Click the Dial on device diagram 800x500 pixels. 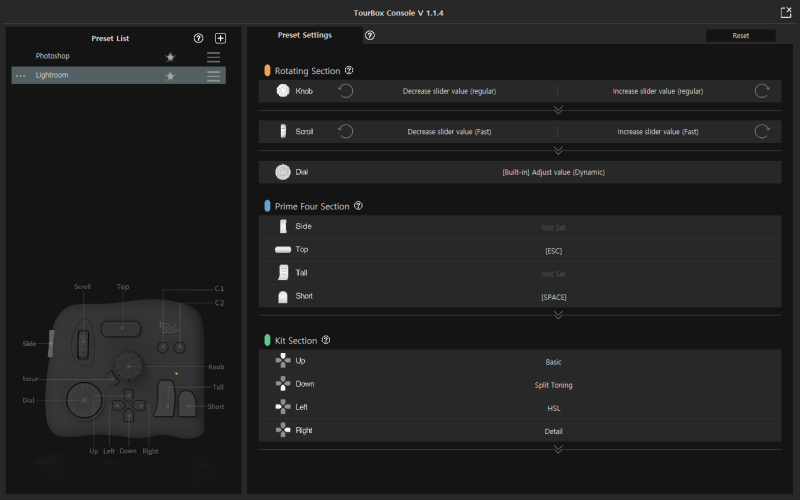tap(84, 401)
